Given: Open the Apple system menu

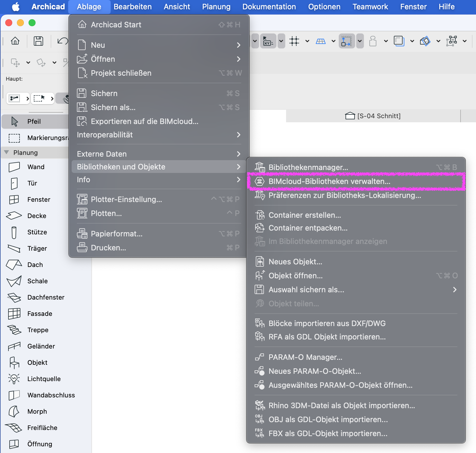Looking at the screenshot, I should pyautogui.click(x=16, y=7).
